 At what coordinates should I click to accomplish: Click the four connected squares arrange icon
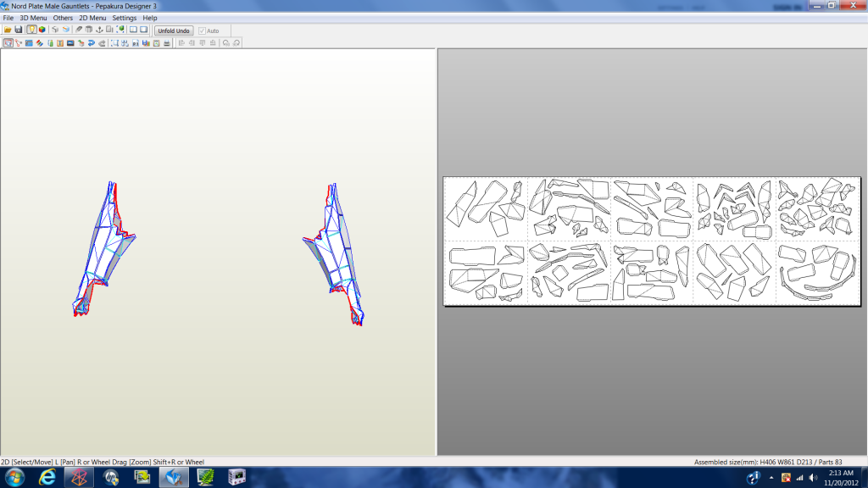(125, 43)
